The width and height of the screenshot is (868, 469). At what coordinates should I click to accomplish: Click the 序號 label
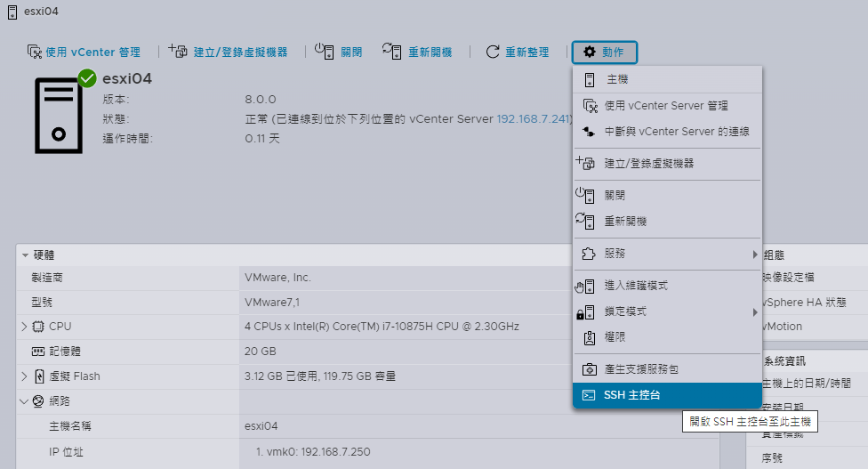coord(772,458)
